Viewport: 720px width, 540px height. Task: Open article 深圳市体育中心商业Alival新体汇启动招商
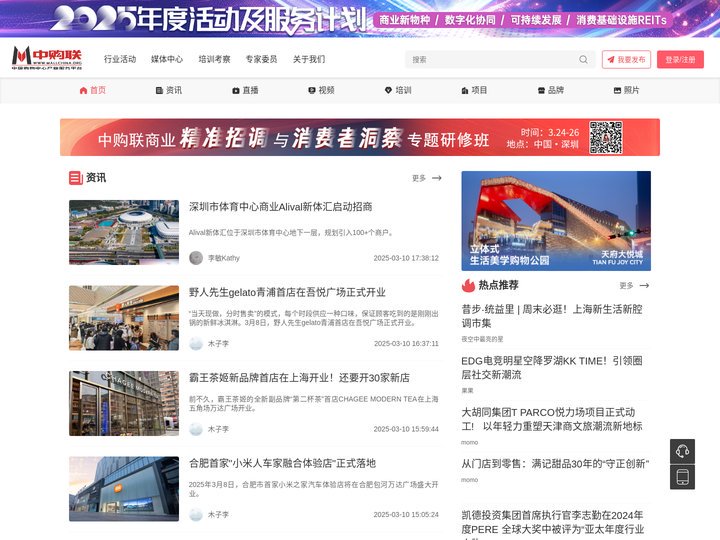(x=281, y=207)
